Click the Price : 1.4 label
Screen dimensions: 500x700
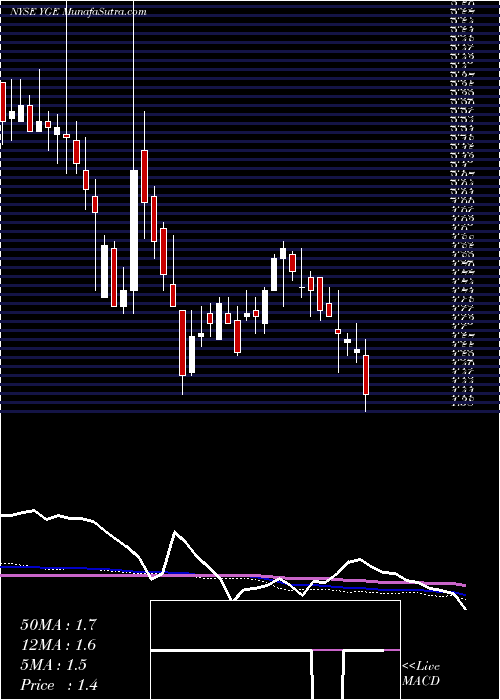[x=59, y=685]
